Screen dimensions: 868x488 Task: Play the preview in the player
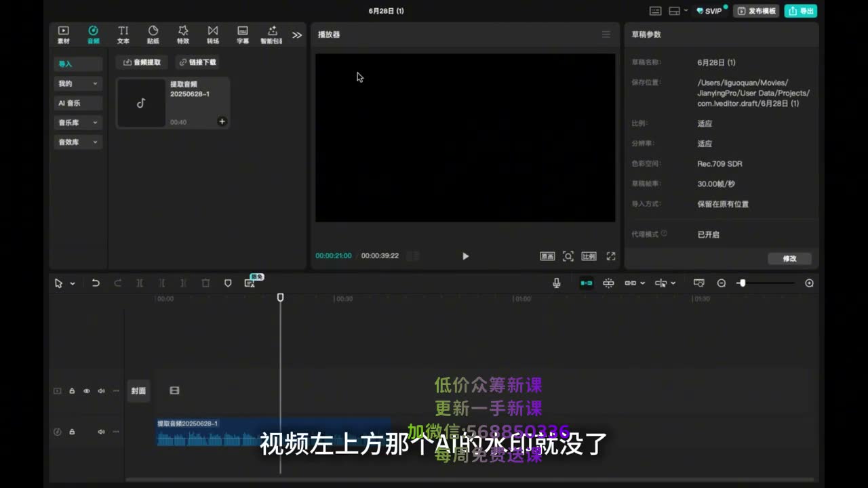click(465, 256)
